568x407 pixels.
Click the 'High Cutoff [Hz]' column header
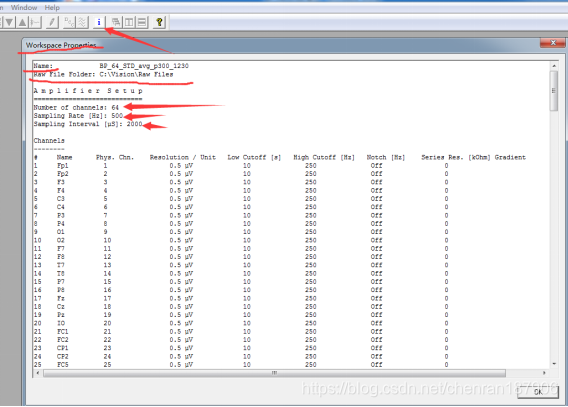324,157
